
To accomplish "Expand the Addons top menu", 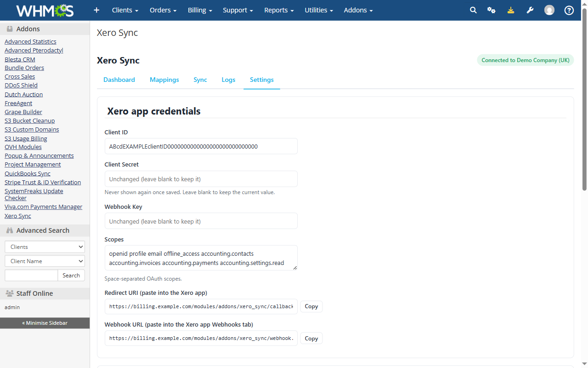I will 358,10.
